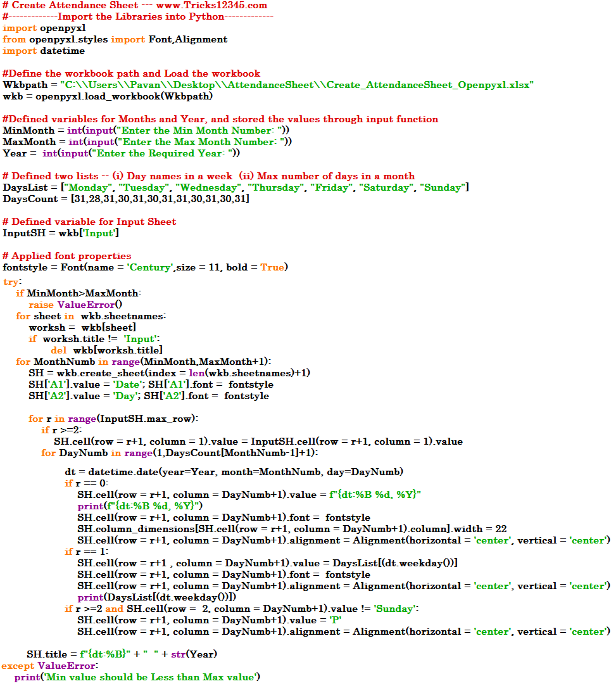Click the SH['A1'].value = 'Date' line
616x693 pixels.
pyautogui.click(x=151, y=385)
